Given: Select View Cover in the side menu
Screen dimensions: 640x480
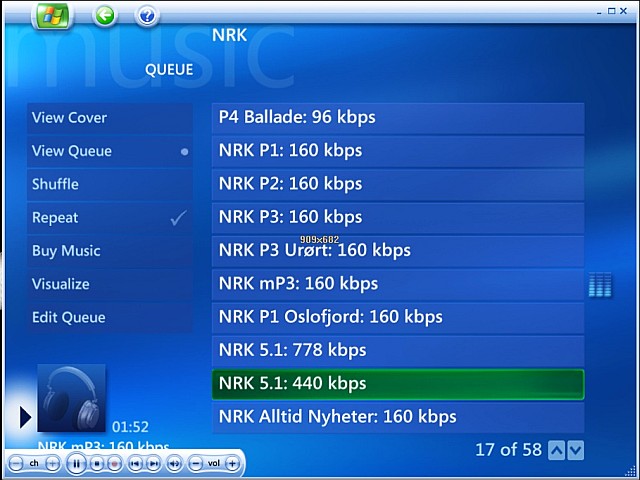Looking at the screenshot, I should pyautogui.click(x=110, y=118).
